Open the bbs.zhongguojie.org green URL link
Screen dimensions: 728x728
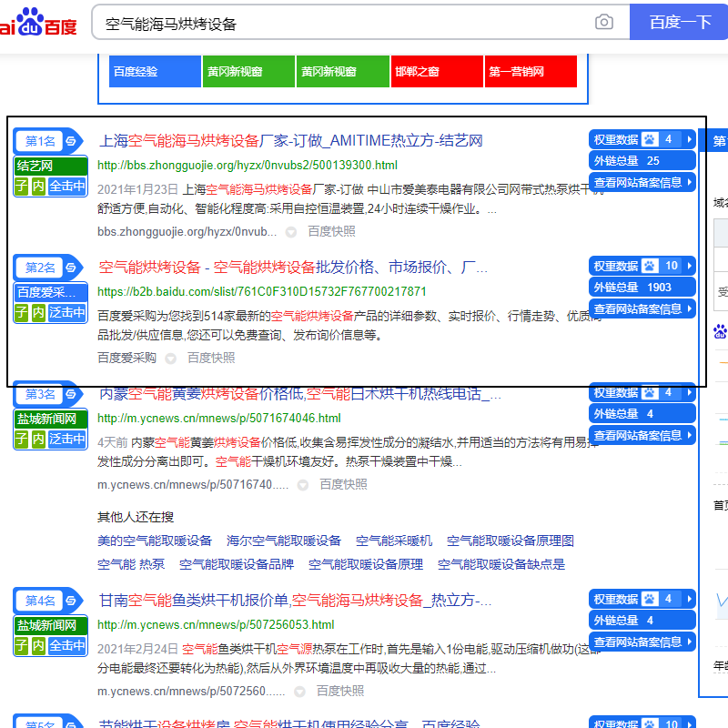[248, 166]
